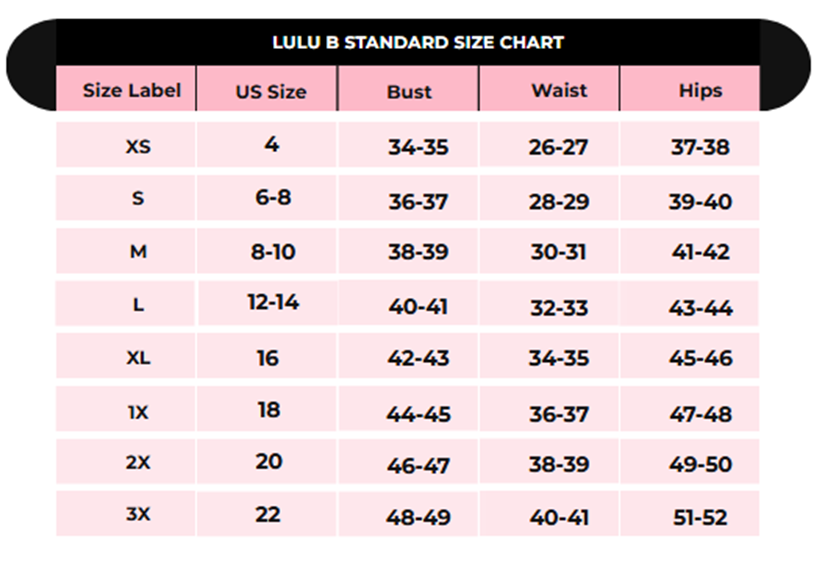Image resolution: width=825 pixels, height=561 pixels.
Task: Click the LULU B STANDARD SIZE CHART title
Action: click(418, 43)
